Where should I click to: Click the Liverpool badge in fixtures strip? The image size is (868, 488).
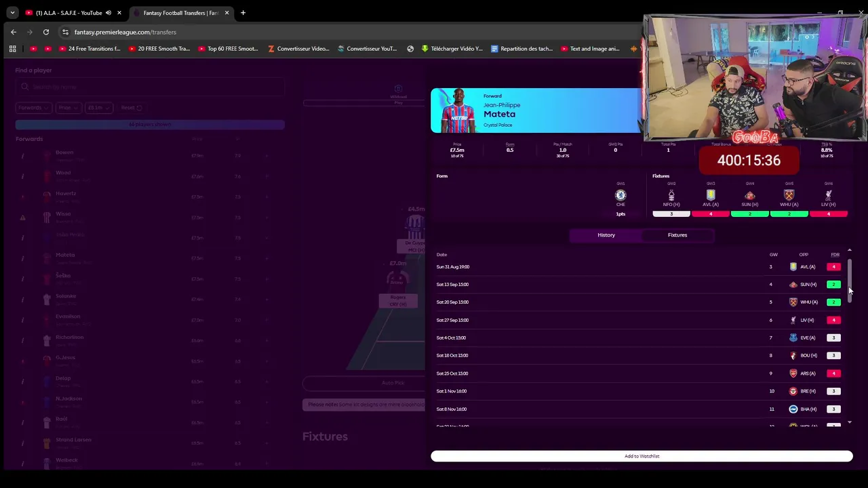point(828,195)
